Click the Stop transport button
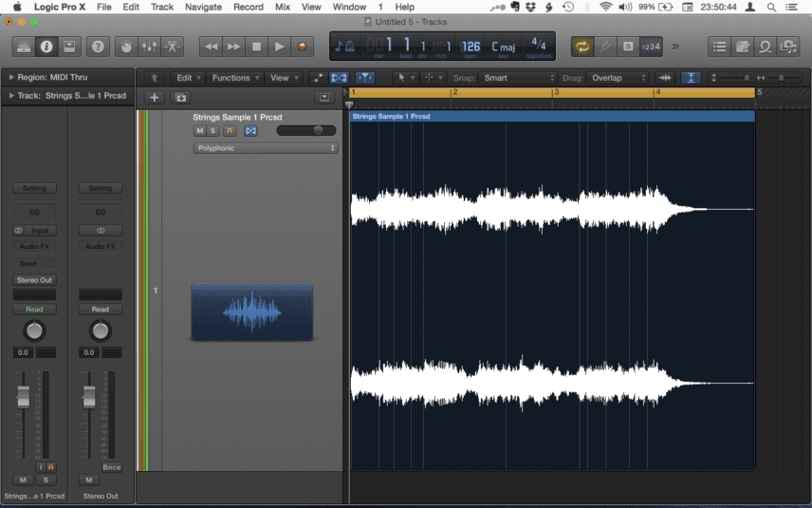The height and width of the screenshot is (508, 812). pyautogui.click(x=256, y=47)
